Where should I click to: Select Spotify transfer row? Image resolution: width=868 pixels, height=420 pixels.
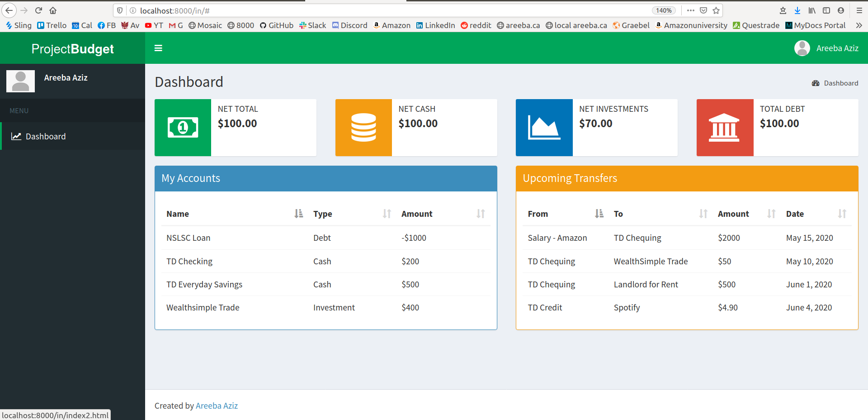click(687, 307)
